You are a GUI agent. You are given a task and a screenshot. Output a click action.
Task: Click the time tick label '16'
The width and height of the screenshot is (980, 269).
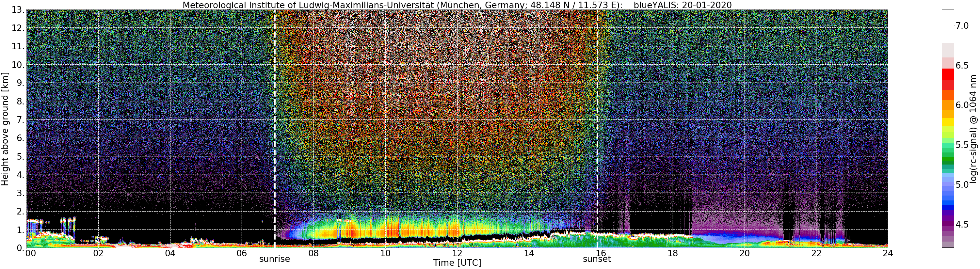pyautogui.click(x=601, y=253)
